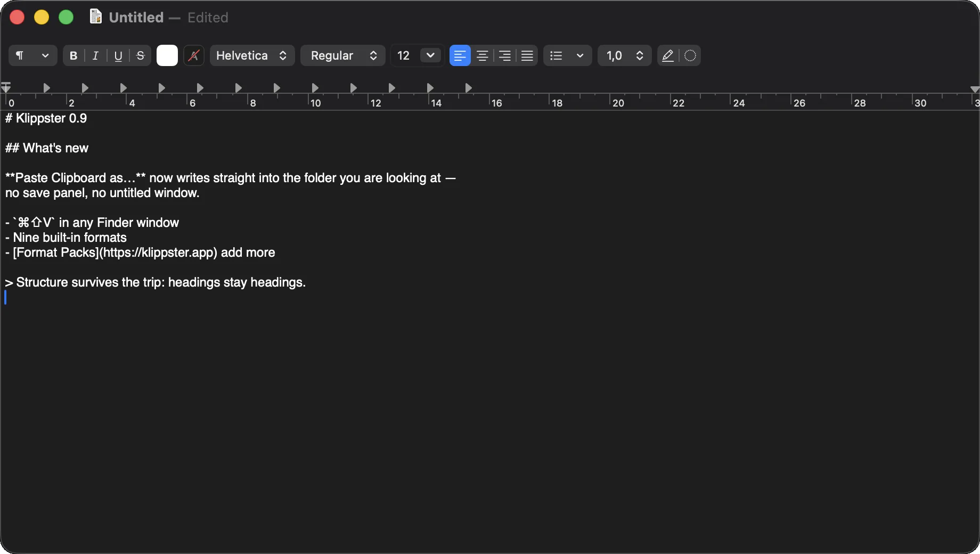The width and height of the screenshot is (980, 554).
Task: Open the text background color well
Action: [x=194, y=55]
